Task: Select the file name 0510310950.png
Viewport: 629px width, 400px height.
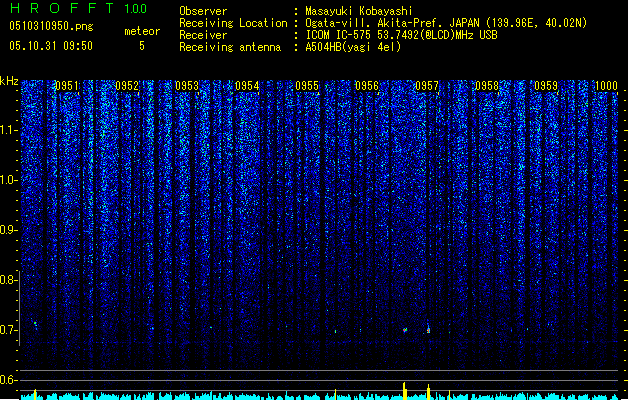Action: pos(51,26)
